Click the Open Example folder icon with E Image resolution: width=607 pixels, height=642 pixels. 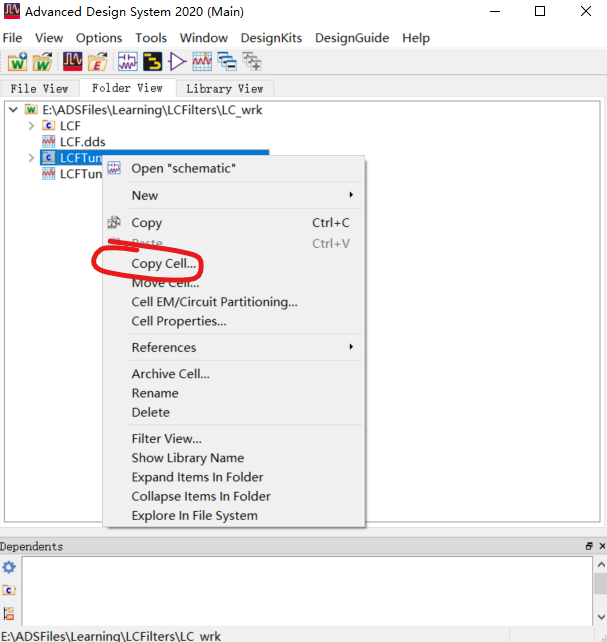pos(97,62)
